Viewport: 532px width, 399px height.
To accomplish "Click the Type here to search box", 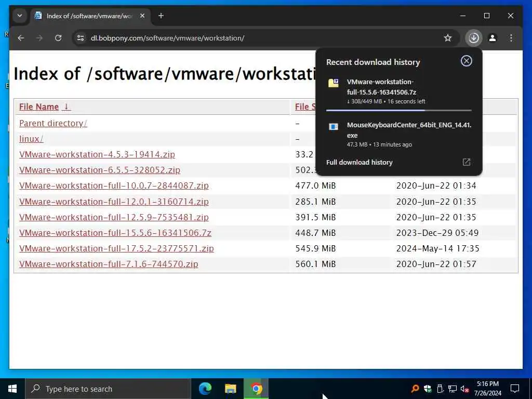I will 108,389.
